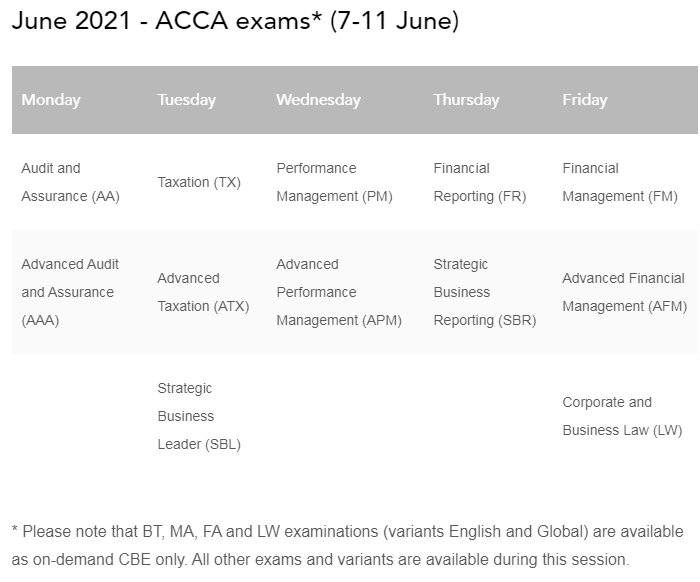Screen dimensions: 700x582
Task: Click the Friday column header
Action: click(x=585, y=100)
